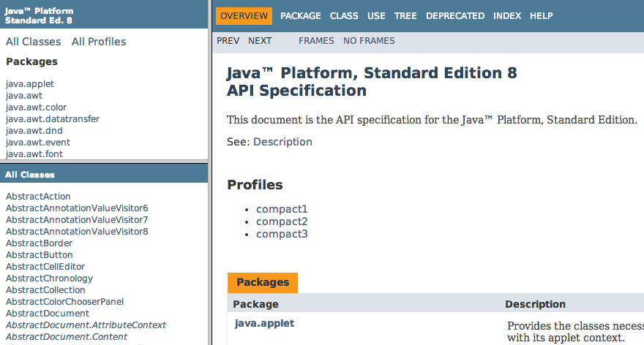Click All Classes link at top left
644x345 pixels.
click(33, 42)
